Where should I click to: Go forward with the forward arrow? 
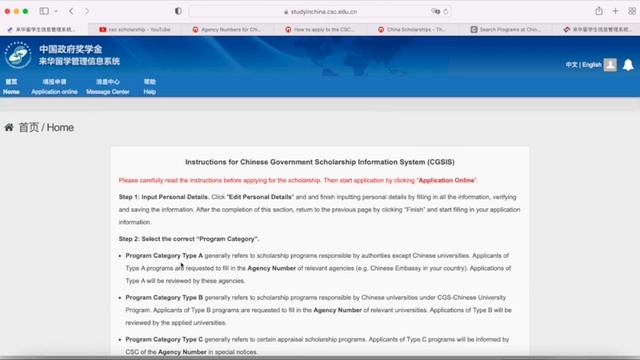[87, 11]
